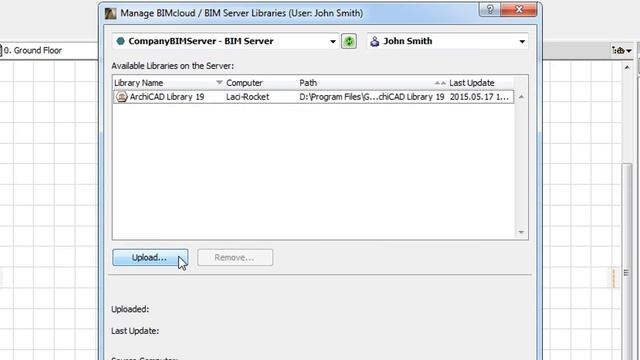640x360 pixels.
Task: Click the sort direction arrows beside Last Update
Action: coord(440,83)
